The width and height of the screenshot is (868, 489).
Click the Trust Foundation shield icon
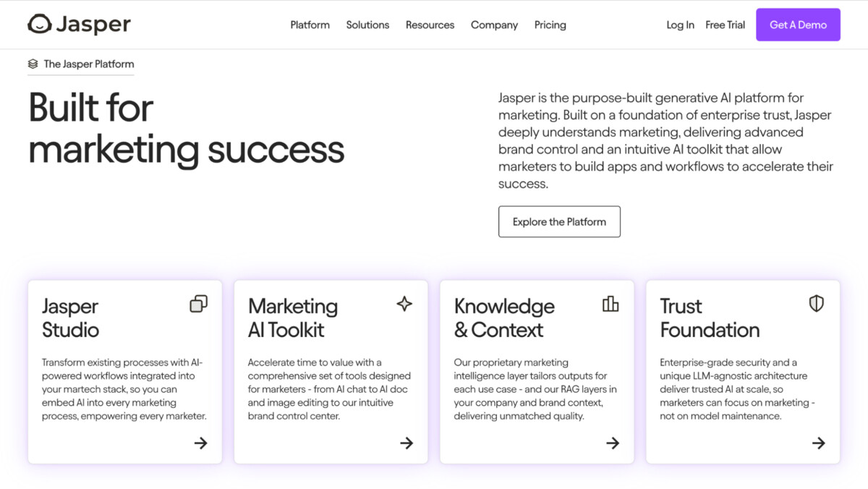(817, 304)
